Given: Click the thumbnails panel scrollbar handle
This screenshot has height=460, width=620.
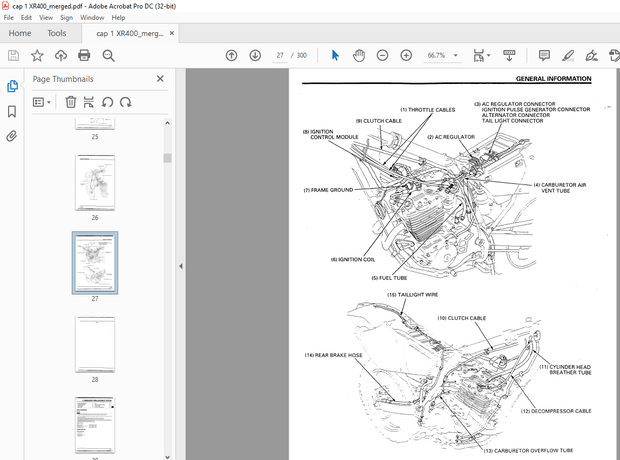Looking at the screenshot, I should tap(167, 158).
